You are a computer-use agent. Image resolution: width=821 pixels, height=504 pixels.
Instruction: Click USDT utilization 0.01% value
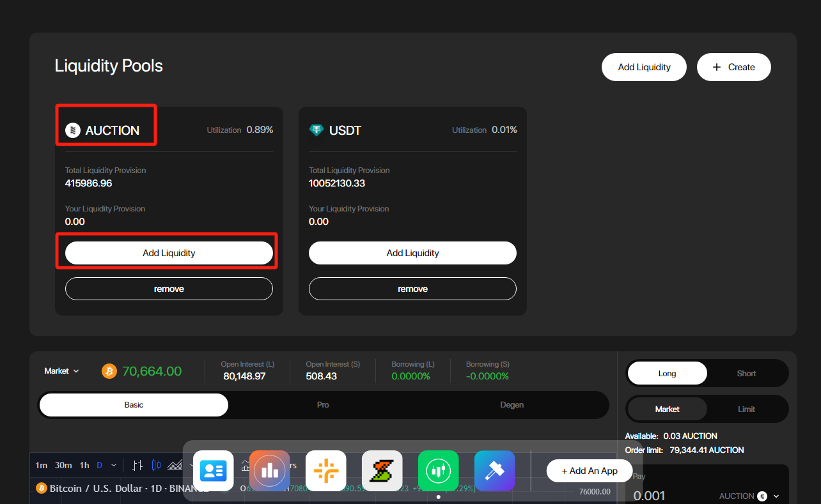point(504,130)
